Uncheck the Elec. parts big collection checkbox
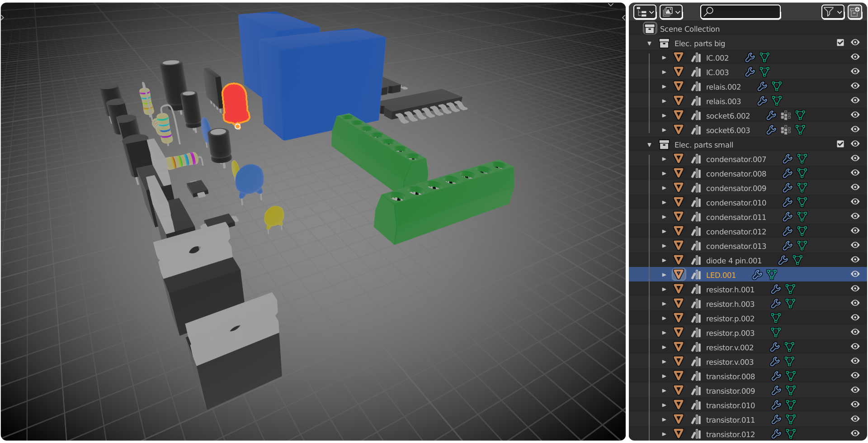Image resolution: width=868 pixels, height=443 pixels. tap(840, 43)
